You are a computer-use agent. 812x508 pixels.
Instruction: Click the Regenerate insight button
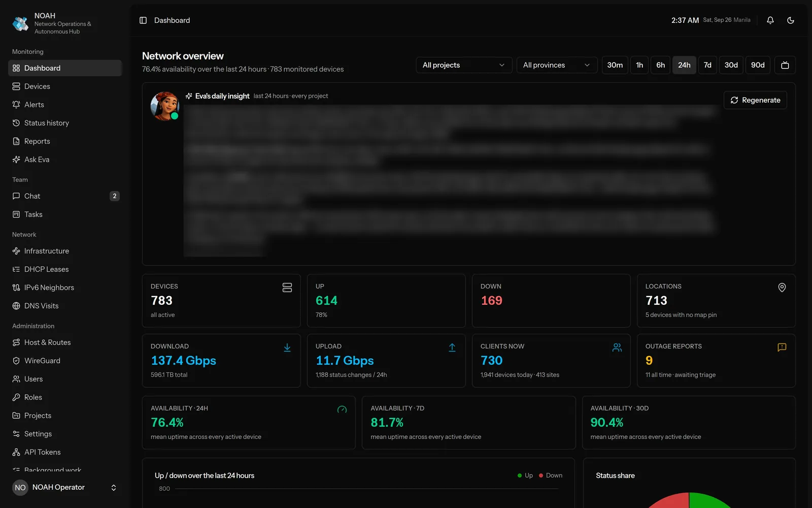point(755,100)
